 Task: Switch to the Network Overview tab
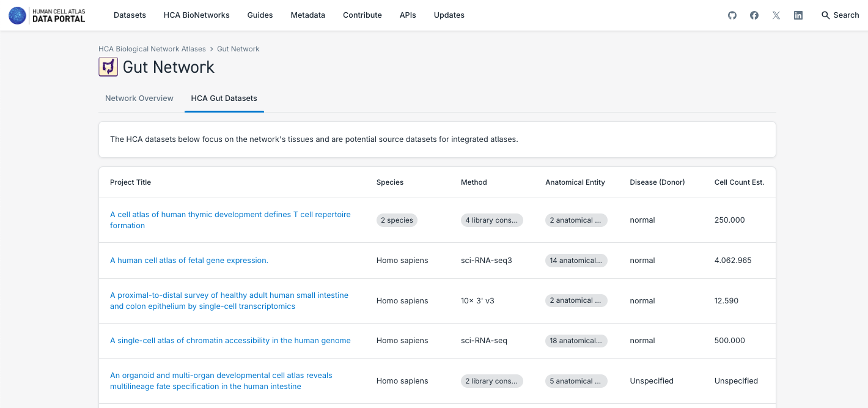point(139,98)
